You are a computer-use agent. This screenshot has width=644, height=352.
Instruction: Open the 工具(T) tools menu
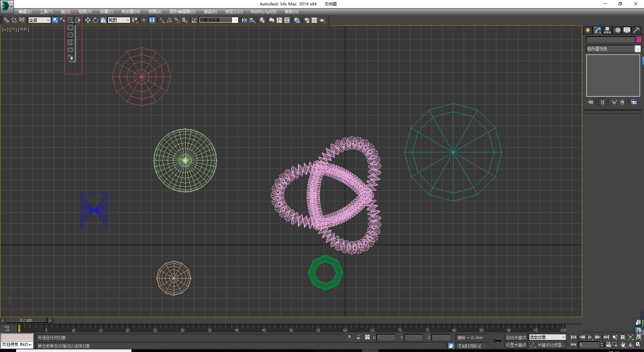click(x=46, y=12)
